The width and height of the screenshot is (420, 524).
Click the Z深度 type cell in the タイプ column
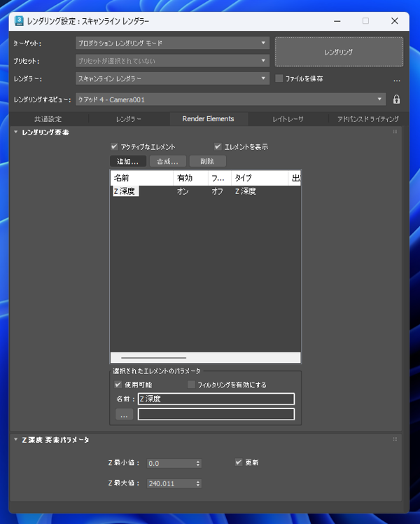(246, 191)
